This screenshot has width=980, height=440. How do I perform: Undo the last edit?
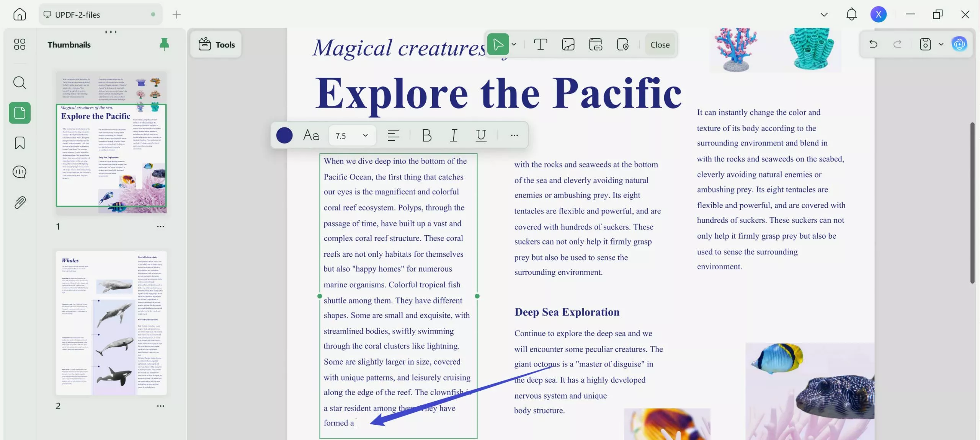pos(873,44)
